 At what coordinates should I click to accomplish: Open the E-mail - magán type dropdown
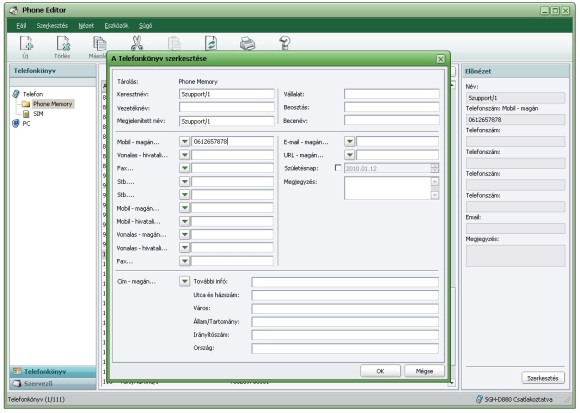(x=349, y=142)
